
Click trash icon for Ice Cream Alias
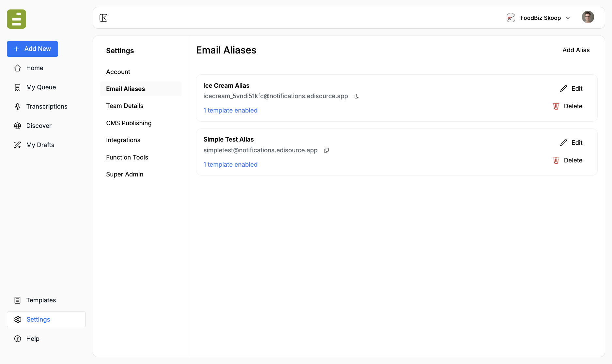[x=556, y=106]
